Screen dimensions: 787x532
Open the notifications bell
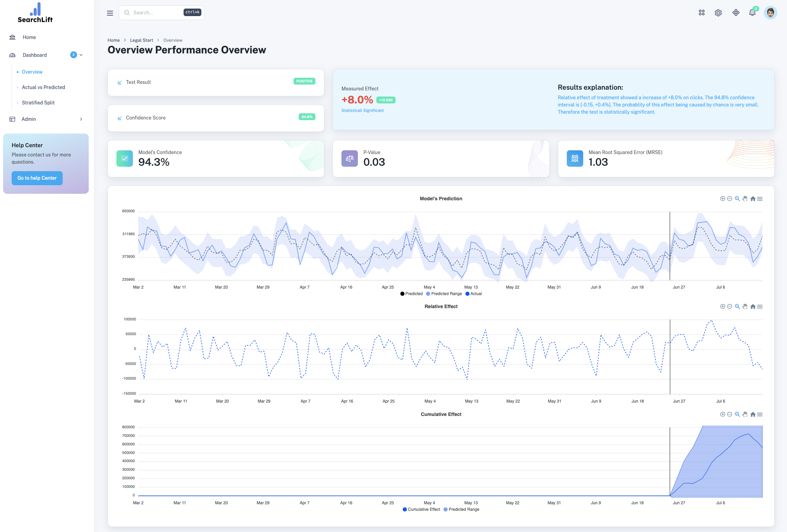click(752, 13)
